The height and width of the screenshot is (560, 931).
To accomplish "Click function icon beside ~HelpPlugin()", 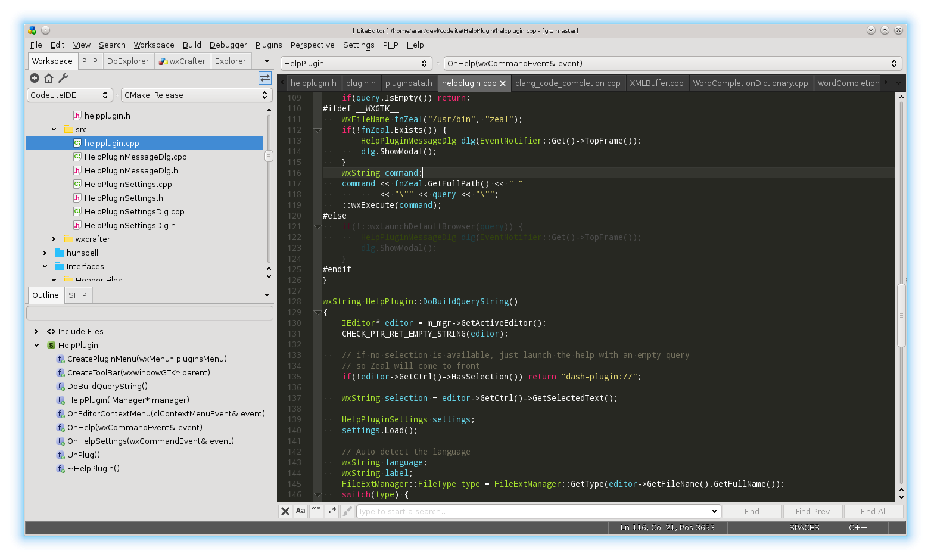I will tap(60, 468).
